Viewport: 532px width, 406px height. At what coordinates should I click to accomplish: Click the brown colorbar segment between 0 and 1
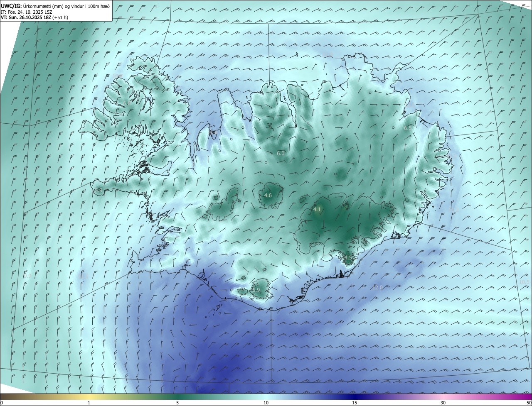(x=44, y=396)
